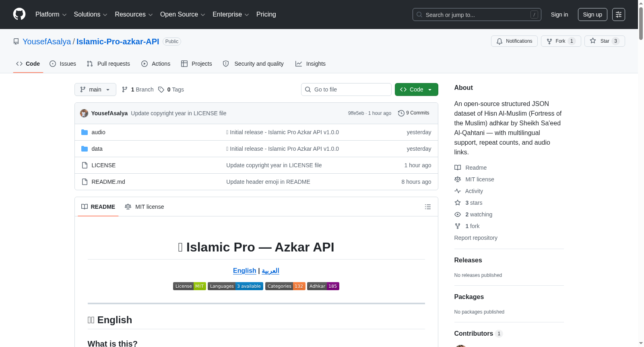The height and width of the screenshot is (347, 644).
Task: Click the README.md file icon
Action: pos(85,182)
